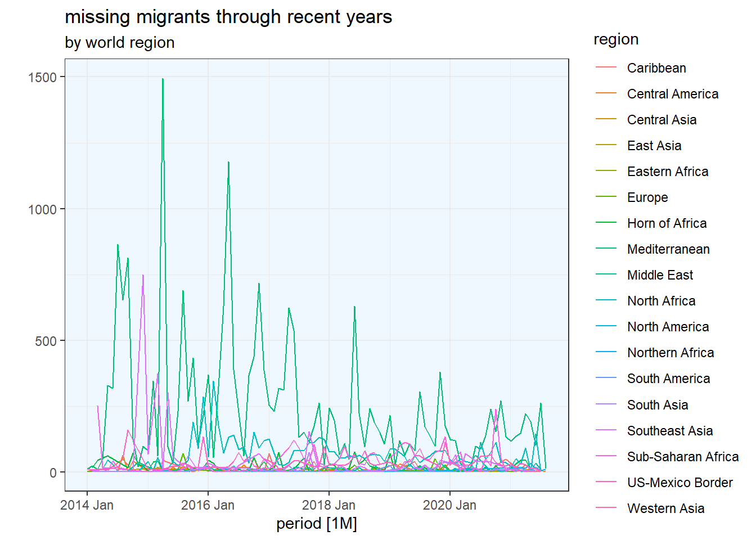Viewport: 756px width, 540px height.
Task: Click the subtitle 'by world region'
Action: [120, 43]
